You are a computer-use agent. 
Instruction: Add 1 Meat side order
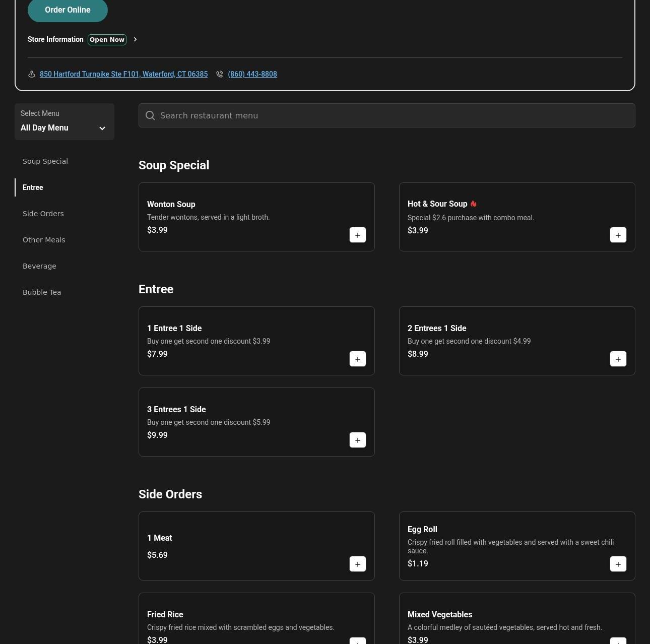357,564
